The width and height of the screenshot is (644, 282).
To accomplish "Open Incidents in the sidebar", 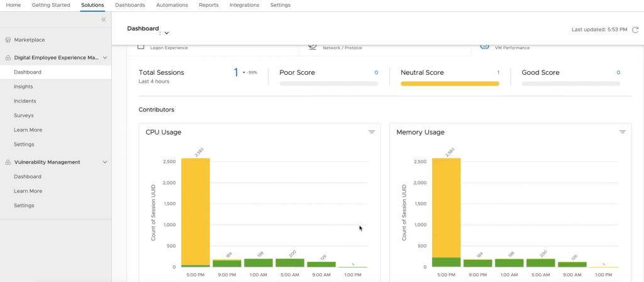I will 25,101.
